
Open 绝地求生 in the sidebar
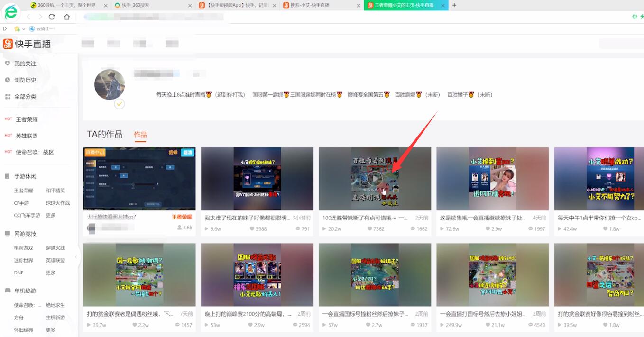click(x=55, y=305)
